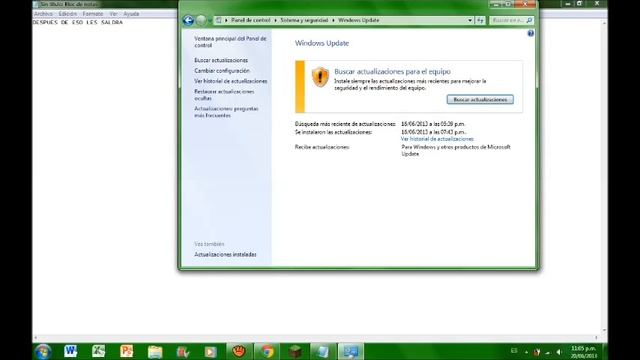Click Panel de control in the address bar
640x360 pixels.
point(251,20)
